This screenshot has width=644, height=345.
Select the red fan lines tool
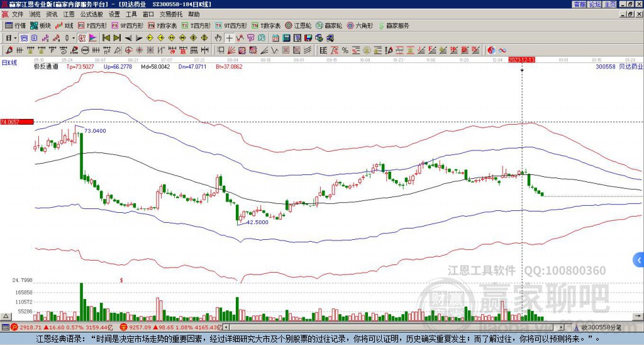pos(231,50)
